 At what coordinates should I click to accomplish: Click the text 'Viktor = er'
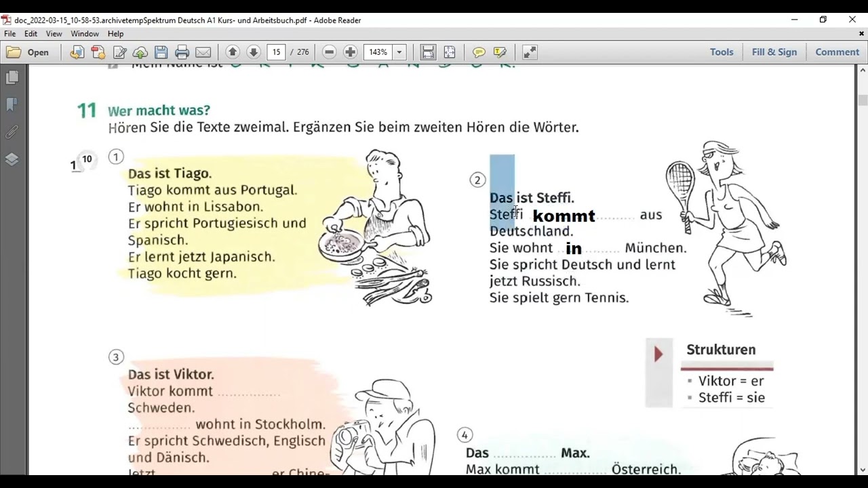pyautogui.click(x=731, y=381)
